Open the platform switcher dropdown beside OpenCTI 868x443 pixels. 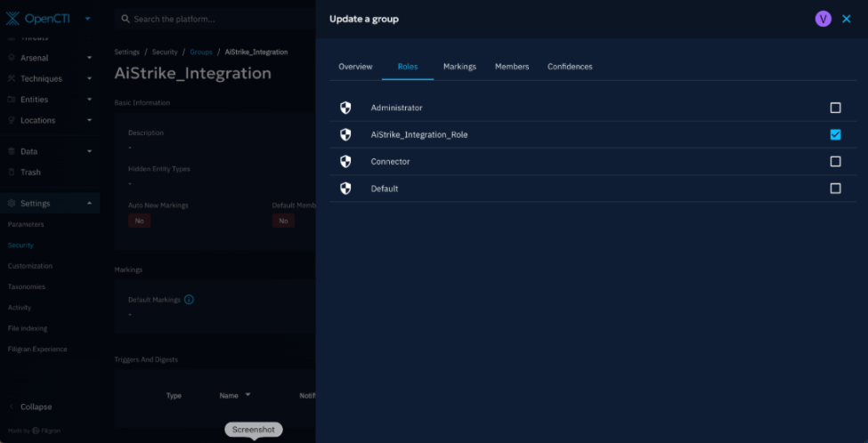87,19
